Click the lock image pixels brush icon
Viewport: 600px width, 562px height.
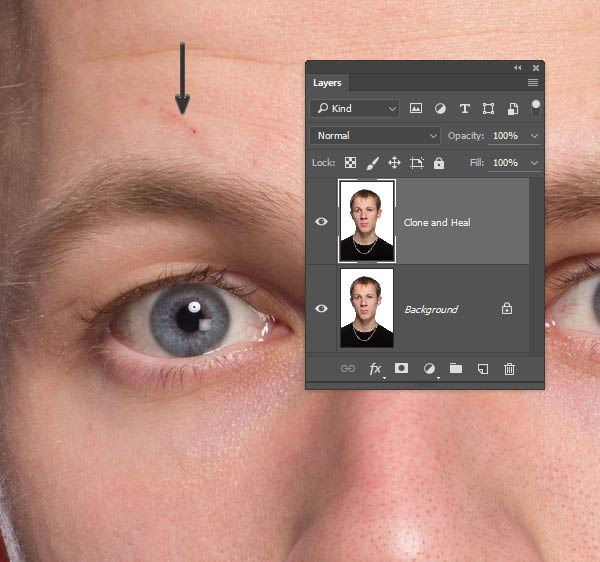pyautogui.click(x=372, y=162)
